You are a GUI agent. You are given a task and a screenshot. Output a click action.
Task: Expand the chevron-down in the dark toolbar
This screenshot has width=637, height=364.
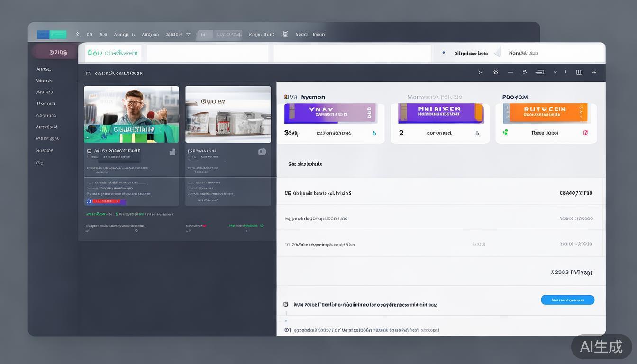pos(555,73)
